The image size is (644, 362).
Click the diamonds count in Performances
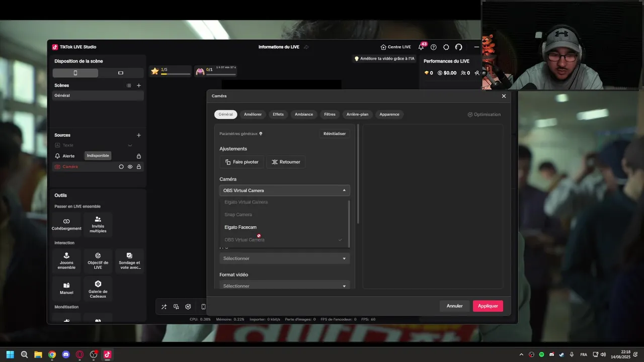click(x=429, y=73)
